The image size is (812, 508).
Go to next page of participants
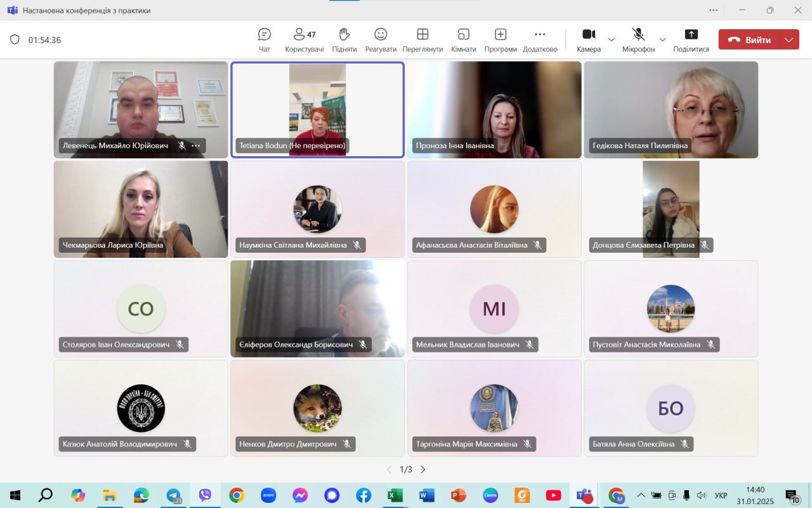(x=423, y=469)
